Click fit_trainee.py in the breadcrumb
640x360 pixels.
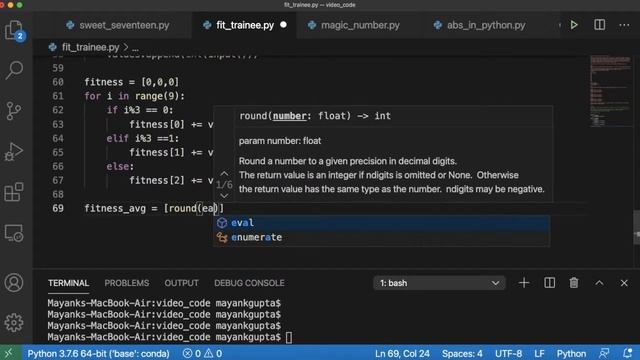pos(90,47)
